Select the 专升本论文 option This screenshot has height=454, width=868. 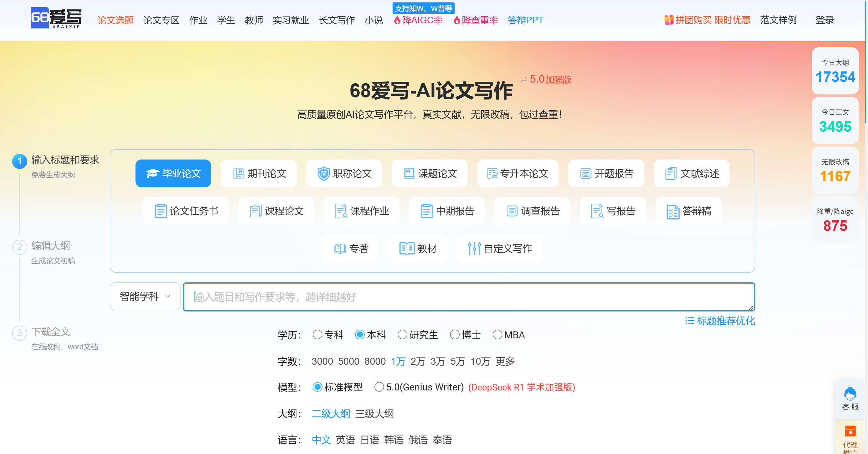point(517,173)
